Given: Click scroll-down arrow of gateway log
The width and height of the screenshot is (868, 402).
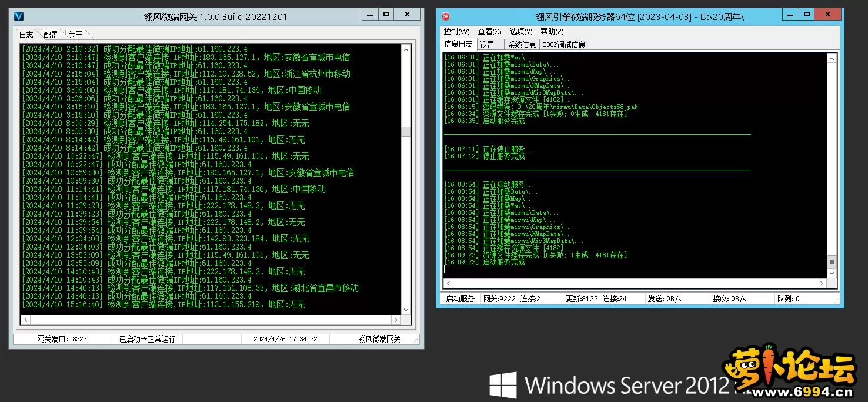Looking at the screenshot, I should (406, 309).
